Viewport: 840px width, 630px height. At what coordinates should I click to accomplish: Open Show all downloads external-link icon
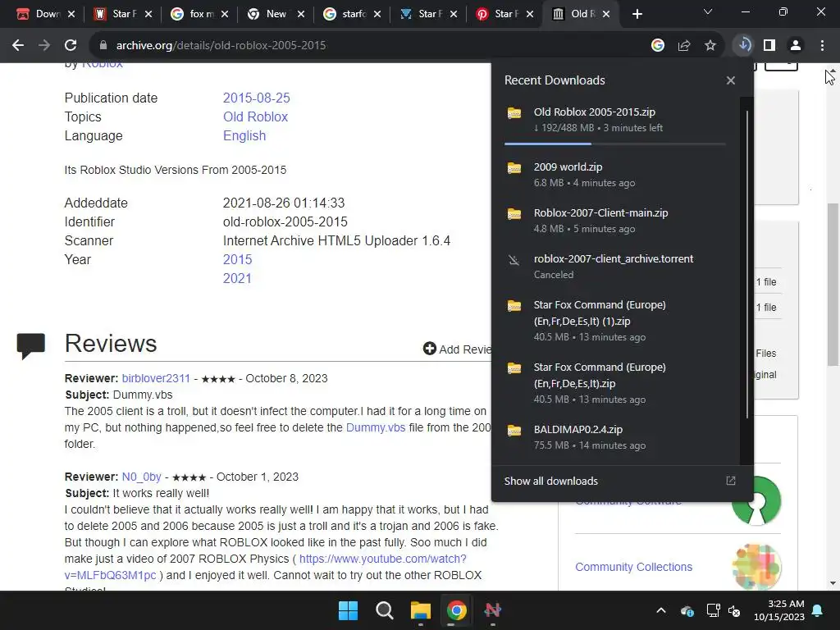pos(731,481)
